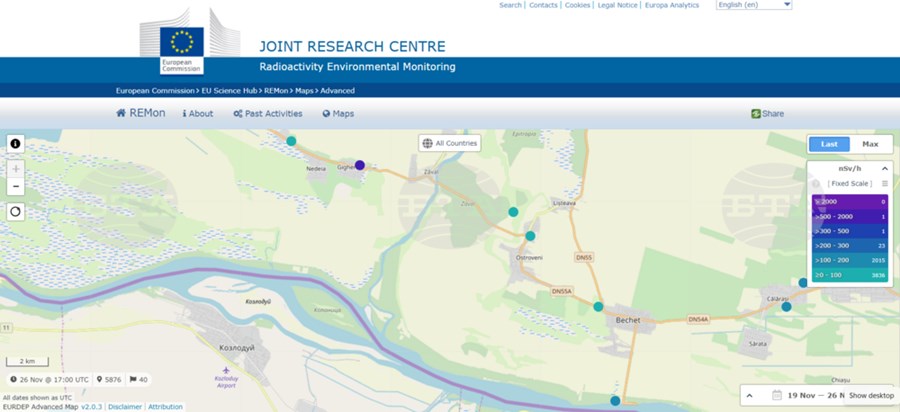The image size is (900, 412).
Task: Open the Past Activities menu item
Action: coord(267,114)
